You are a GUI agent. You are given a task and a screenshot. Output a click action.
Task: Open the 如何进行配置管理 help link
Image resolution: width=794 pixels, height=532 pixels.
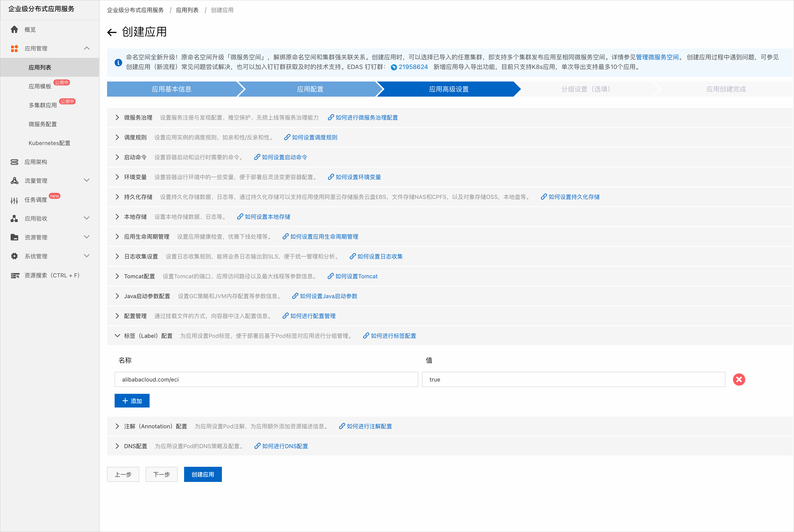(x=313, y=316)
